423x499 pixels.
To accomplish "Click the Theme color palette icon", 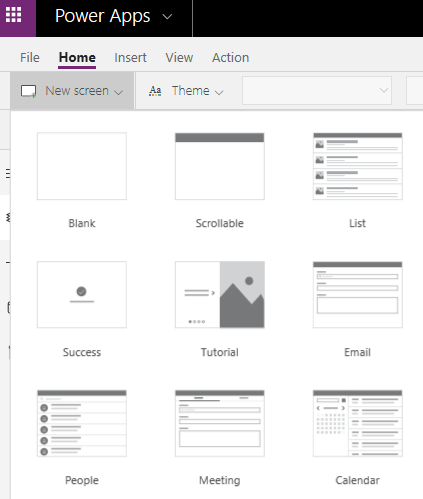I will pos(155,91).
